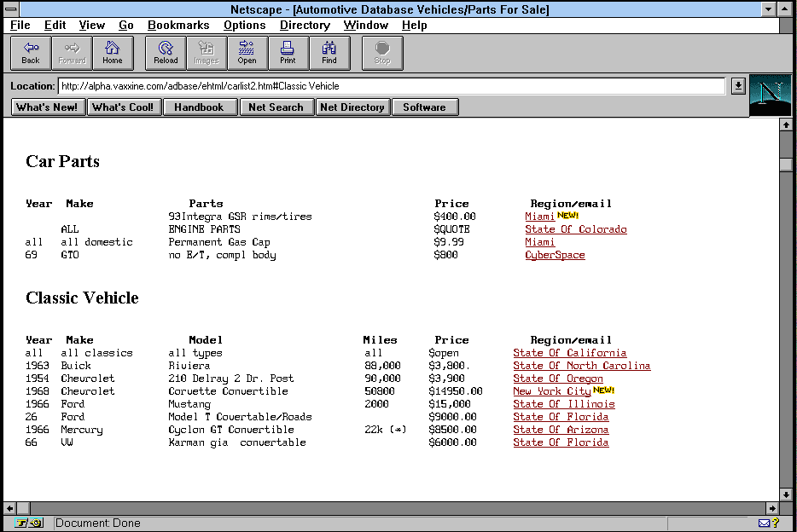Click the 93Integra GSR rims/tires text
The height and width of the screenshot is (532, 797).
[x=240, y=217]
